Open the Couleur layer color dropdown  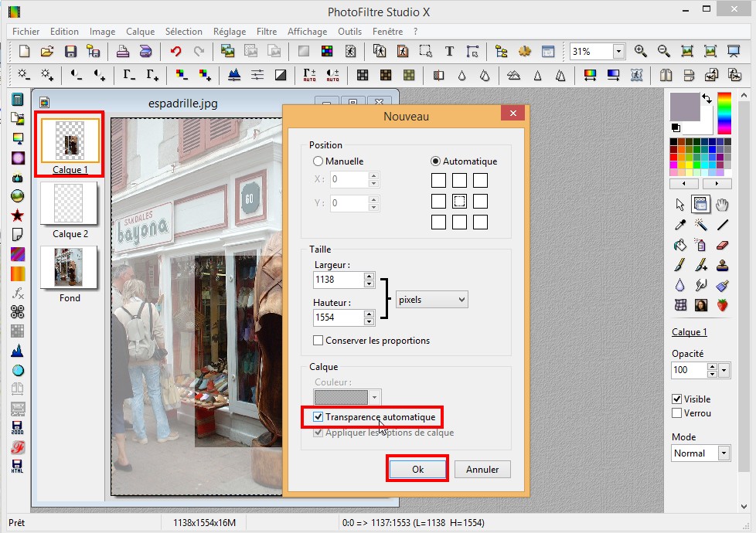click(x=375, y=398)
